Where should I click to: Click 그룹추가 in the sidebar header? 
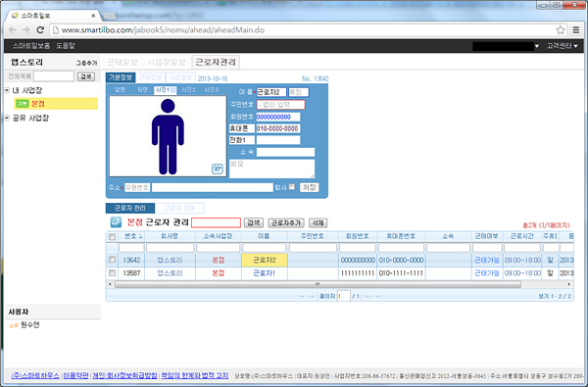86,63
